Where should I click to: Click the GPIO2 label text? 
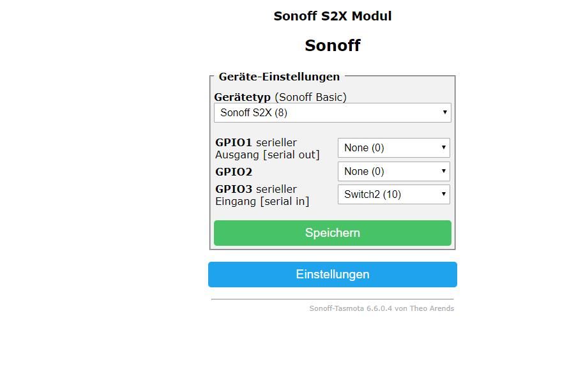(x=234, y=172)
